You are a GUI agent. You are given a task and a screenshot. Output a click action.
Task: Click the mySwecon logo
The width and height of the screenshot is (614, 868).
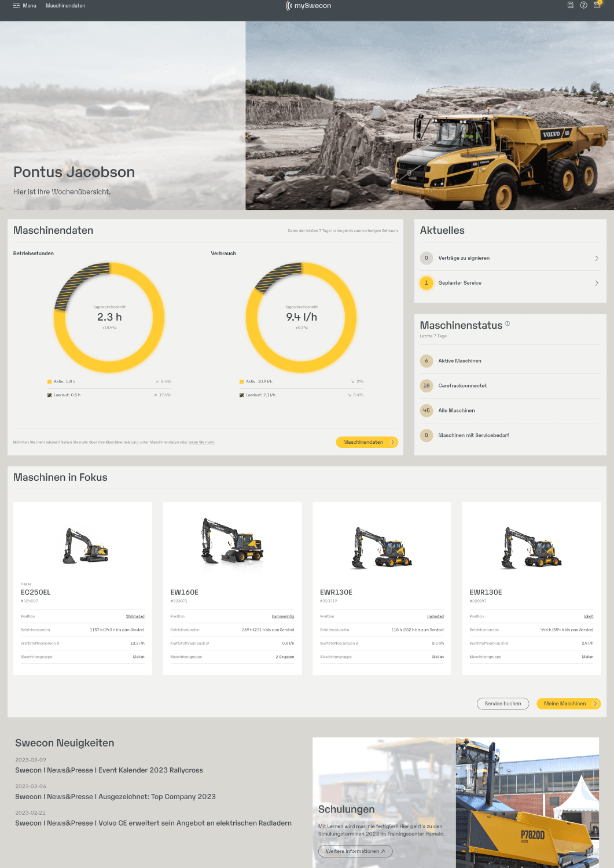pos(308,6)
